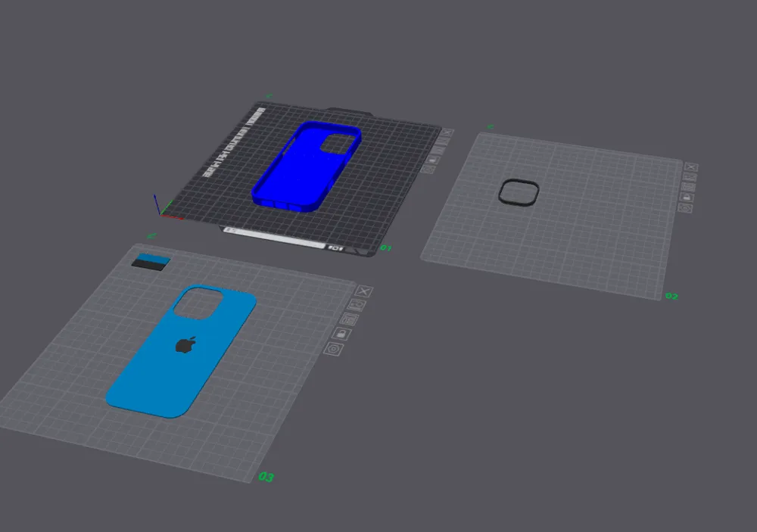Edit plate 01 name via green pencil

tap(269, 96)
